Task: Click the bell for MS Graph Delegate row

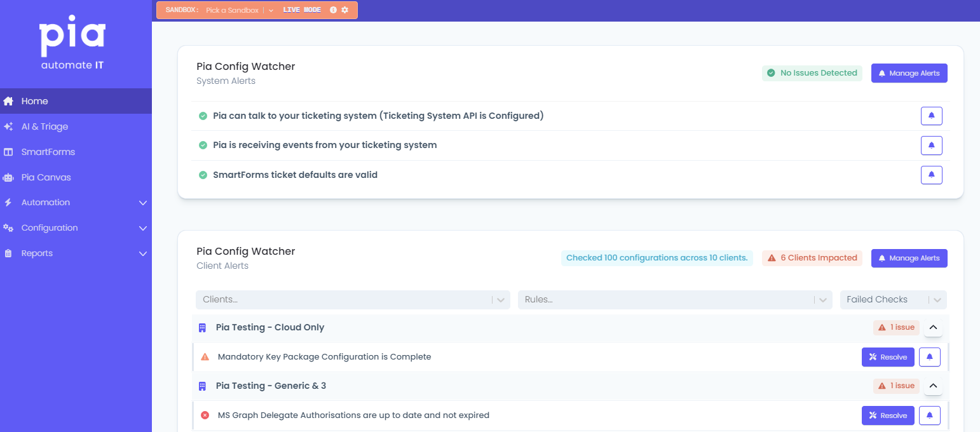Action: [x=929, y=415]
